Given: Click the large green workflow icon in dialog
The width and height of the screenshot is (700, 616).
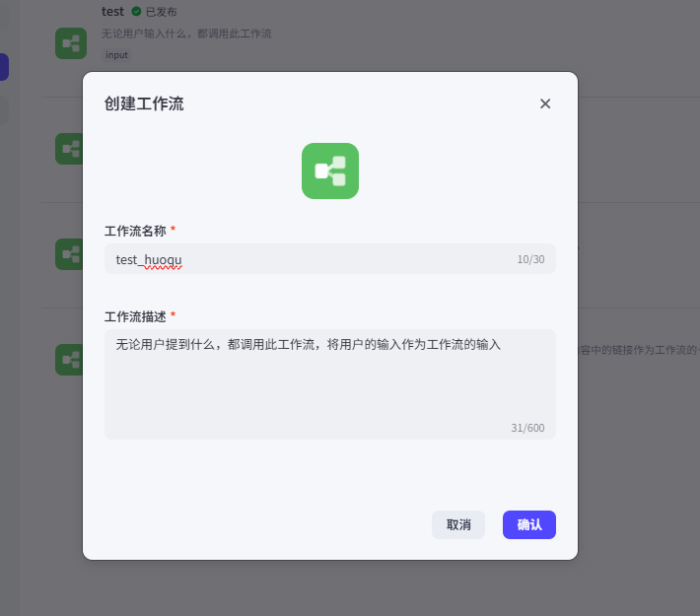Looking at the screenshot, I should tap(329, 171).
